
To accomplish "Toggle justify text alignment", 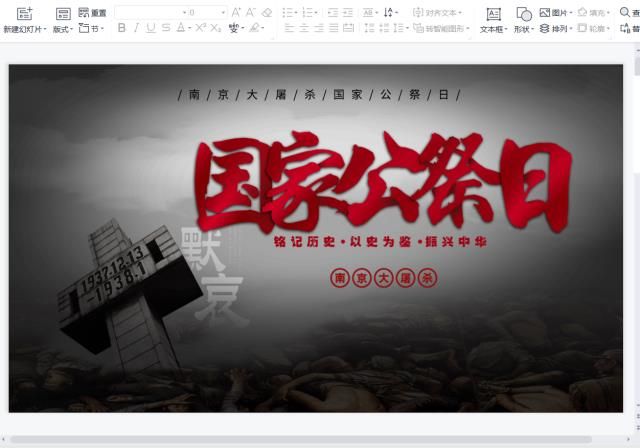I will click(x=333, y=28).
